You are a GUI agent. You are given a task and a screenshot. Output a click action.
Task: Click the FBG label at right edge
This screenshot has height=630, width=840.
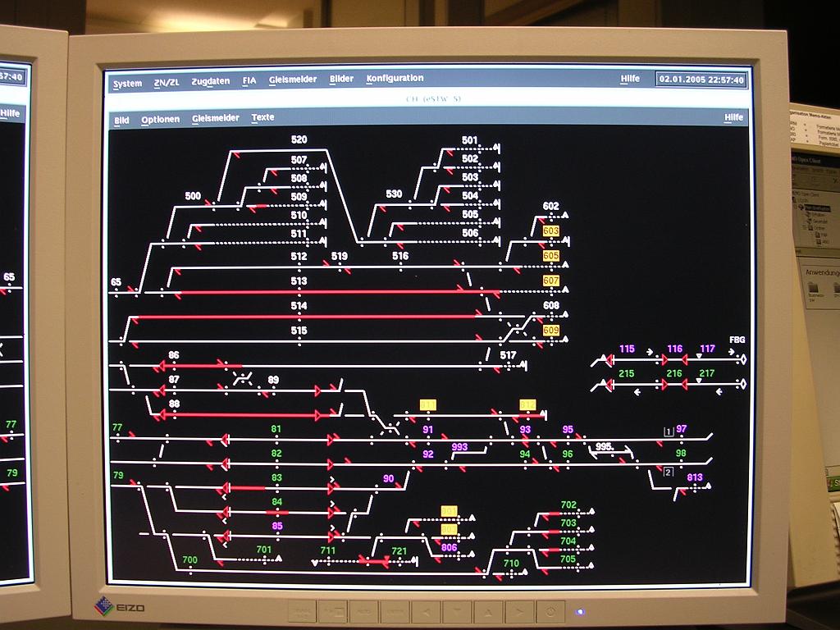click(737, 340)
